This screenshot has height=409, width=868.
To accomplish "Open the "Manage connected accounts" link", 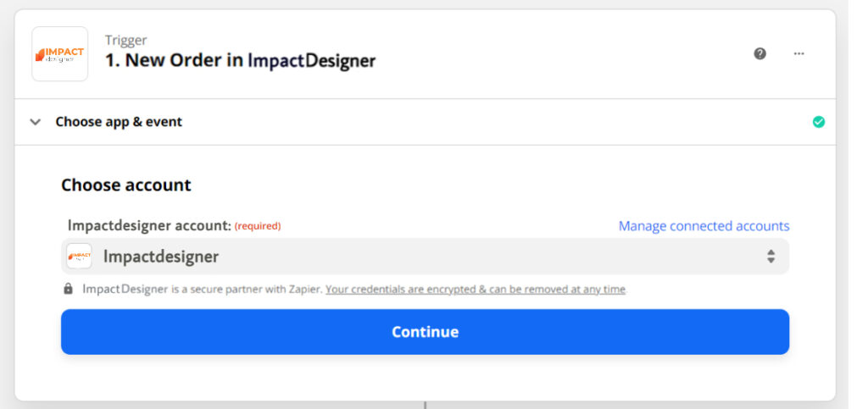I will 704,226.
